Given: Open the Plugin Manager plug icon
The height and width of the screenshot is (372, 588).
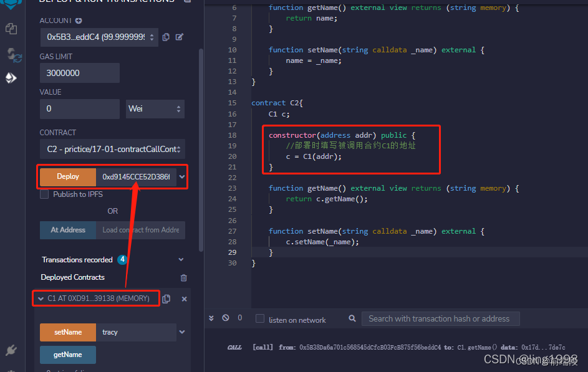Looking at the screenshot, I should point(11,350).
